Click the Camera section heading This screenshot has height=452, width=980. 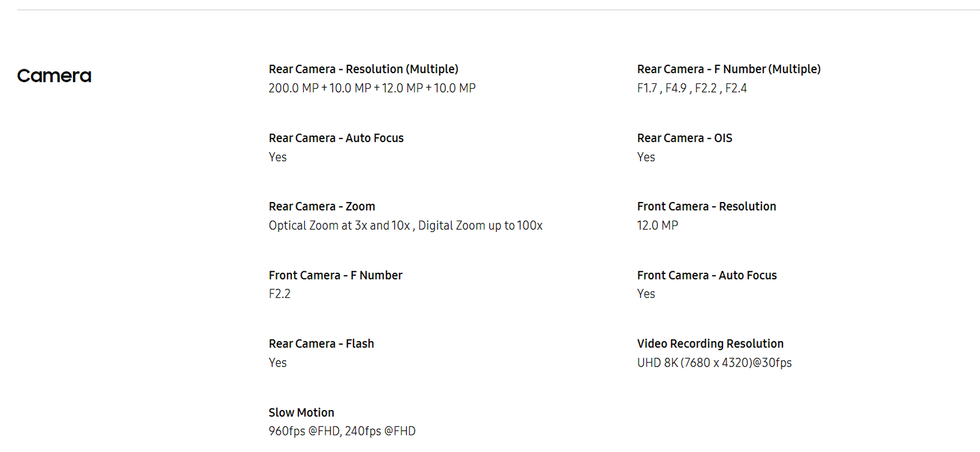[x=54, y=76]
